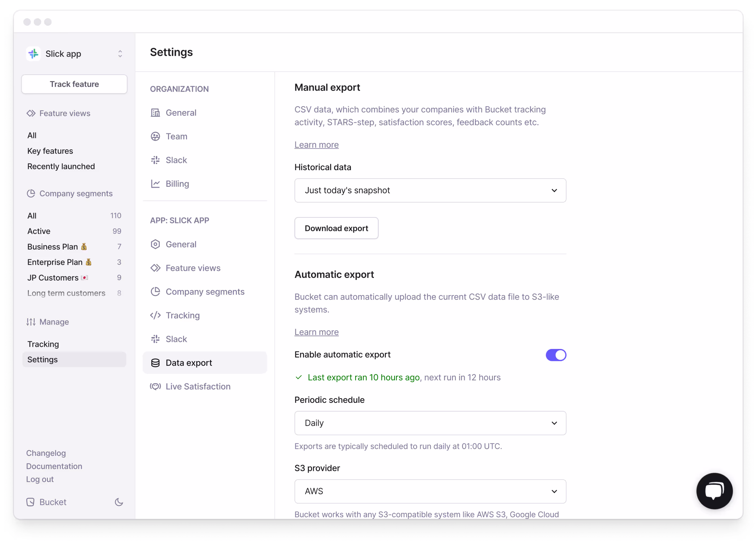Click the Bucket label at sidebar bottom
The image size is (756, 543).
(x=53, y=502)
